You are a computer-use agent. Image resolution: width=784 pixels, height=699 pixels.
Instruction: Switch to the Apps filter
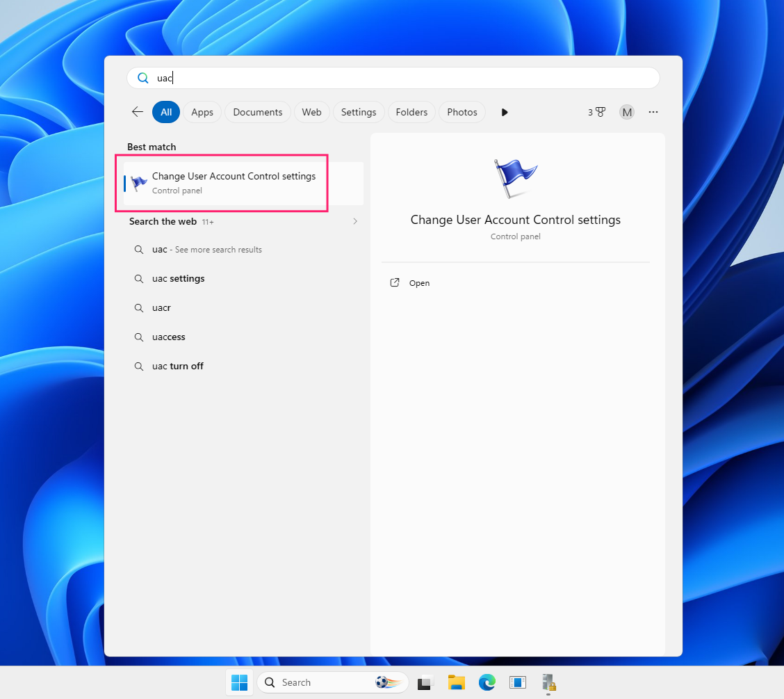pyautogui.click(x=202, y=112)
